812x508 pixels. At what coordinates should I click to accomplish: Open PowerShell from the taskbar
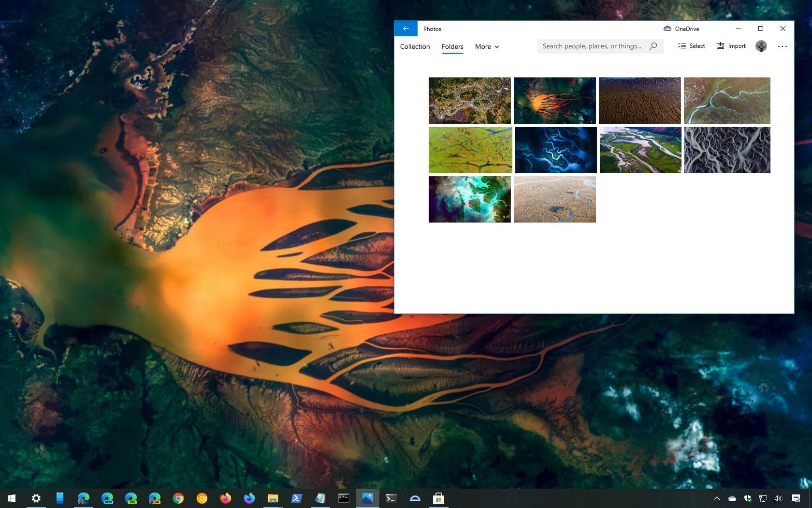(296, 498)
